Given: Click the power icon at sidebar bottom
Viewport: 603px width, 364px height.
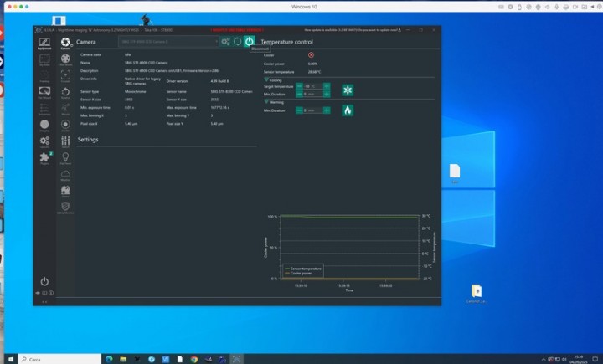Looking at the screenshot, I should (44, 281).
